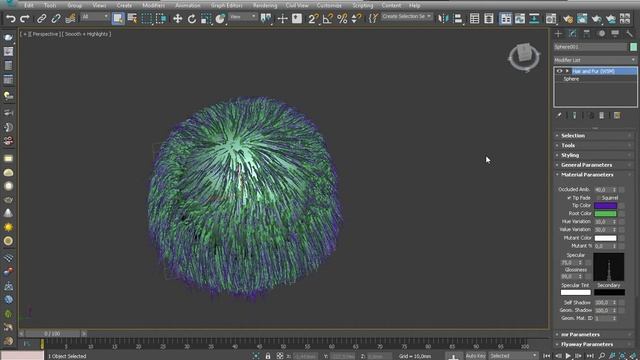Viewport: 640px width, 360px height.
Task: Activate the Select and Move tool
Action: pos(178,19)
